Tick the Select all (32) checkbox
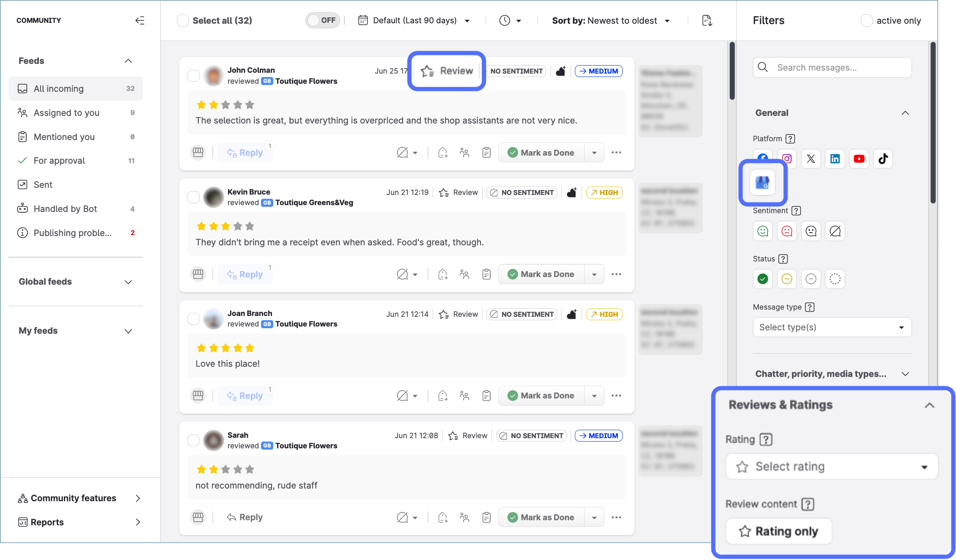Viewport: 956px width, 560px height. click(183, 21)
